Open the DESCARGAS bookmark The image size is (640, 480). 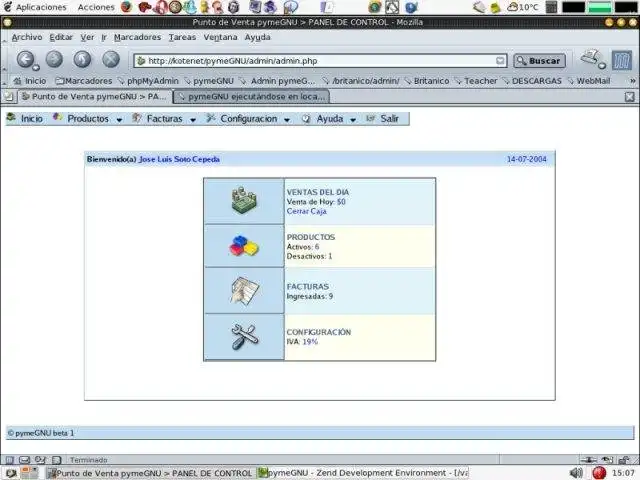pyautogui.click(x=532, y=81)
